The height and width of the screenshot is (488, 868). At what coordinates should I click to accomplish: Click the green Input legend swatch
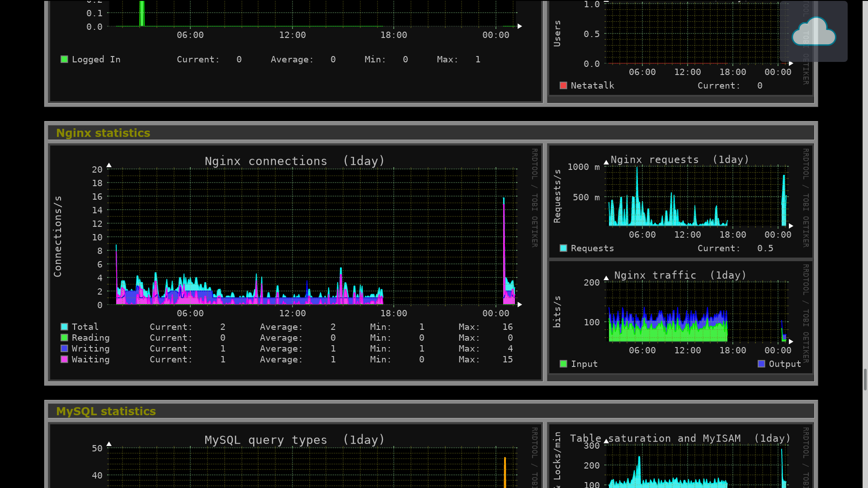pos(563,364)
